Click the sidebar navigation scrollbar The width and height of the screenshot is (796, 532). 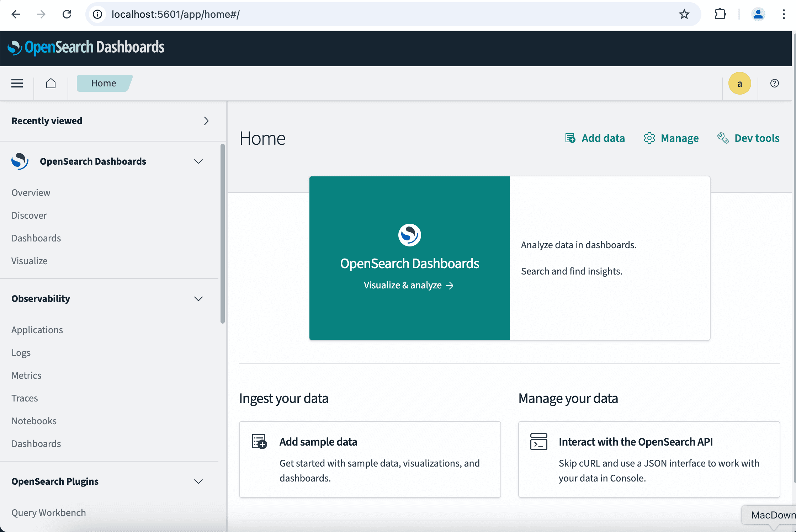pos(223,234)
